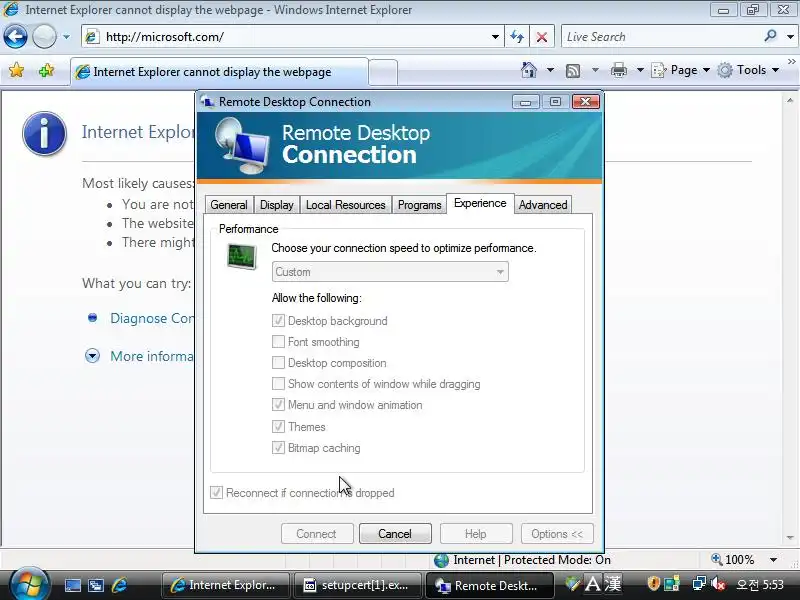This screenshot has height=600, width=800.
Task: Click the network connection tray icon
Action: [698, 583]
